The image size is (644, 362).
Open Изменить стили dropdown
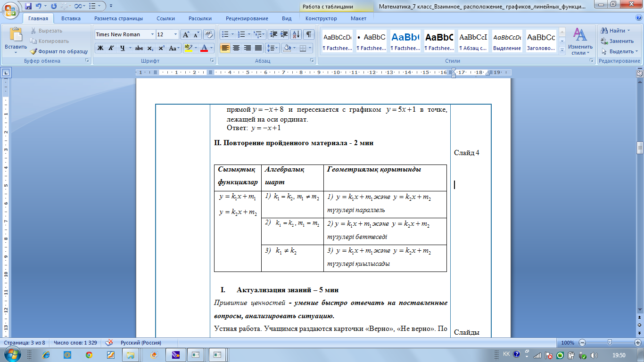(579, 41)
